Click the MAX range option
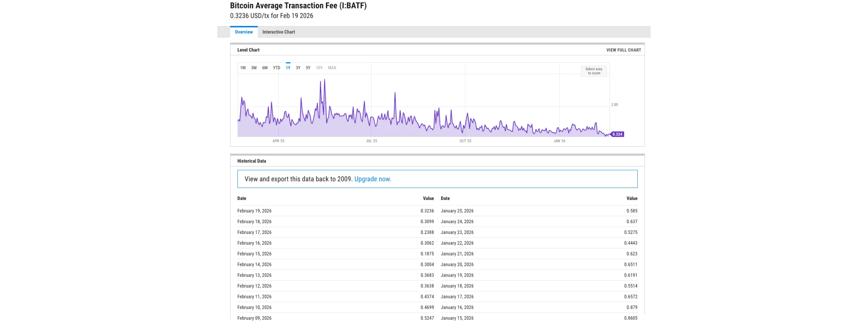 [x=332, y=68]
